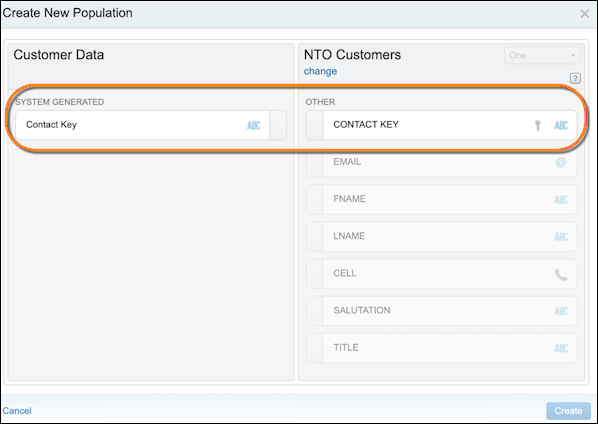
Task: Click the Customer Data panel title
Action: click(x=59, y=55)
